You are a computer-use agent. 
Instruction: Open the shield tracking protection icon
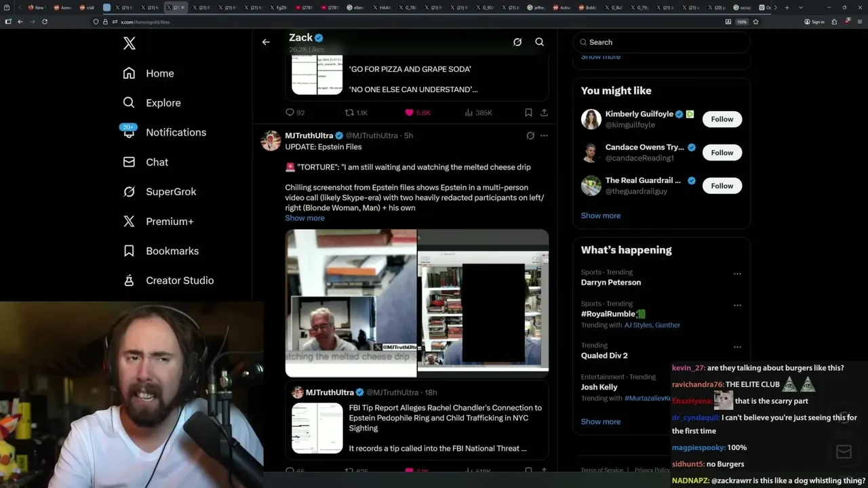(96, 22)
